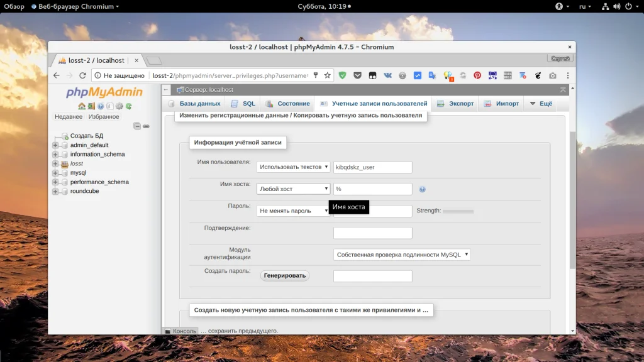This screenshot has height=362, width=644.
Task: Open authentication module dropdown
Action: [x=402, y=255]
